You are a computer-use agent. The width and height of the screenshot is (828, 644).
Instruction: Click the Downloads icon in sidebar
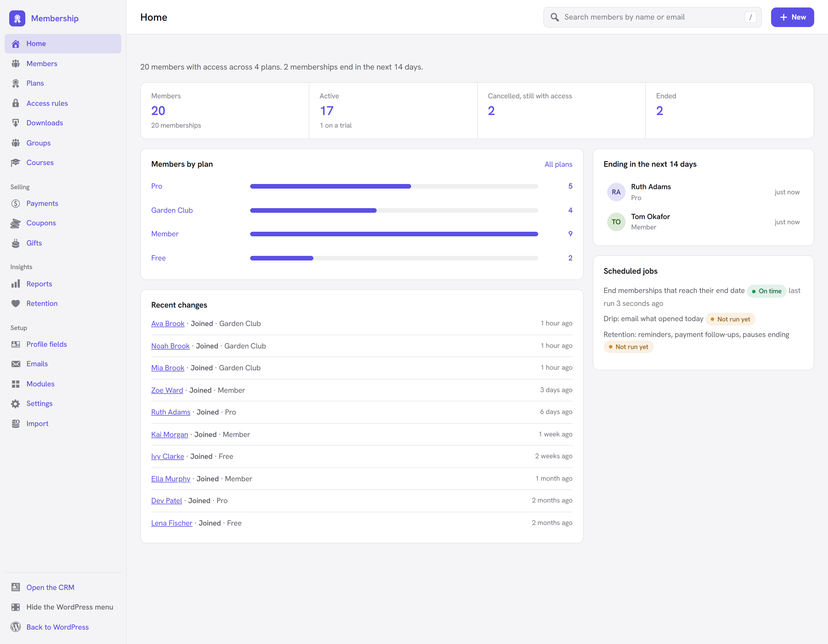(x=16, y=123)
